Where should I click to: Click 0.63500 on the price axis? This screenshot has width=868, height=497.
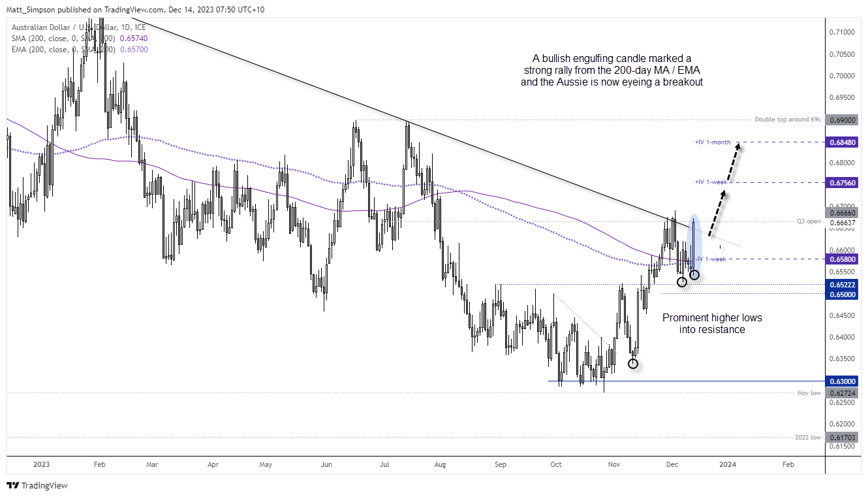pos(841,359)
